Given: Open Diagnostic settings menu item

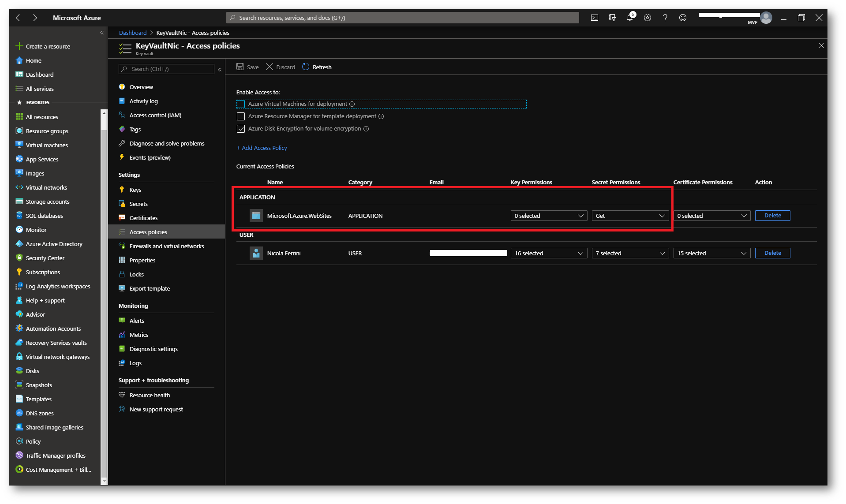Looking at the screenshot, I should click(x=153, y=349).
